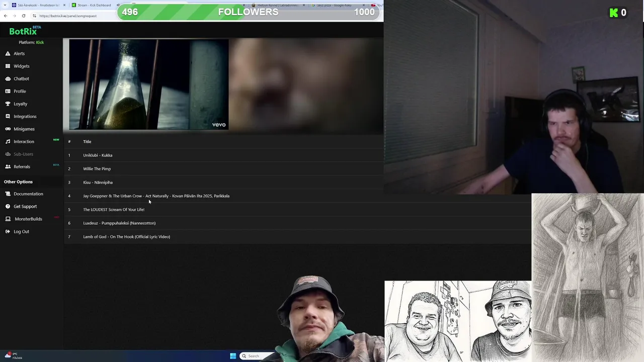Click the Referrals people icon
The width and height of the screenshot is (644, 362).
[8, 166]
